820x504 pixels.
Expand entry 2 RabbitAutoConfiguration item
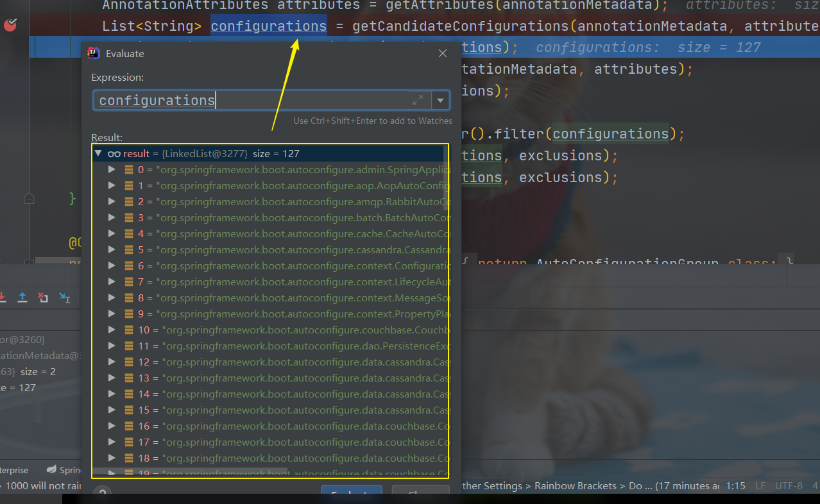(112, 202)
